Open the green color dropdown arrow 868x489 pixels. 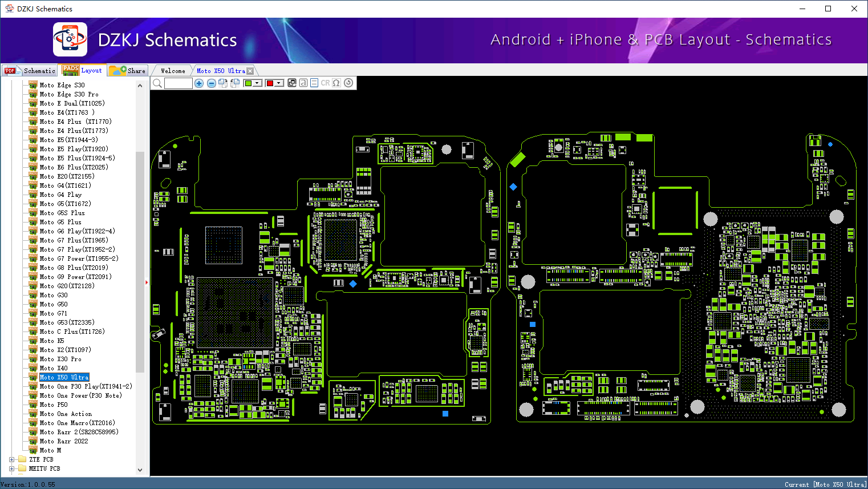(x=257, y=83)
